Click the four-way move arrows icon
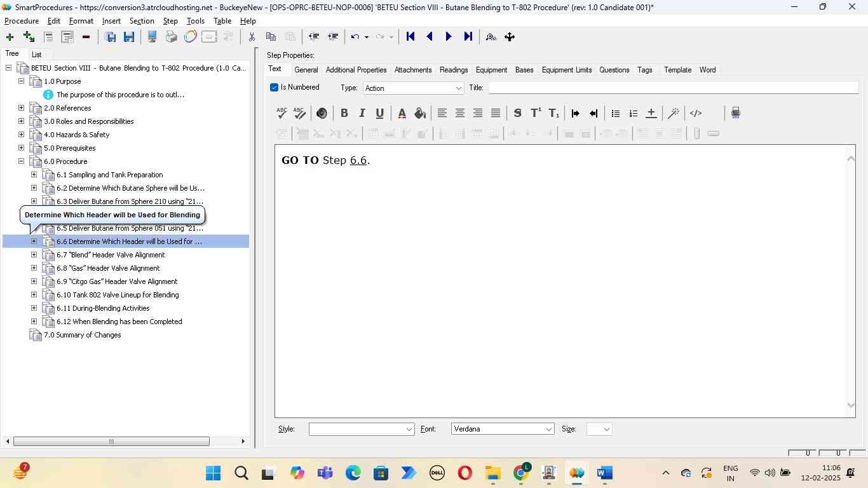Screen dimensions: 868x488 pos(510,37)
